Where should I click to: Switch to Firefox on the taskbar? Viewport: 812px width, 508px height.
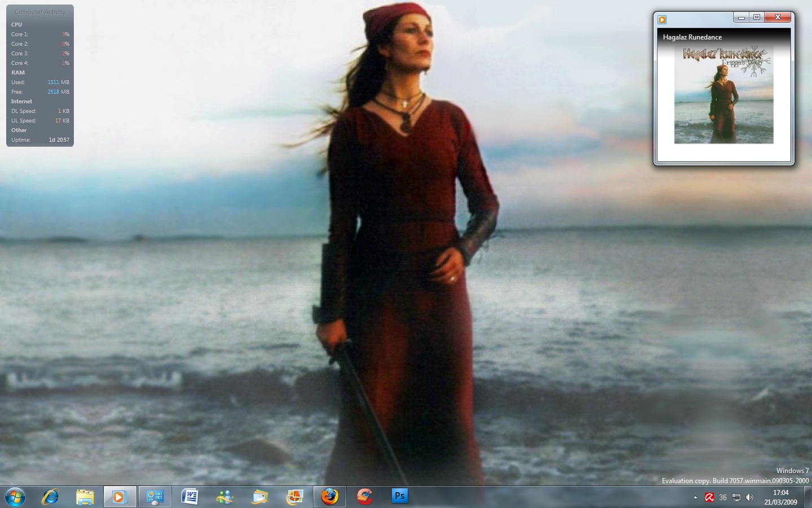[x=329, y=497]
